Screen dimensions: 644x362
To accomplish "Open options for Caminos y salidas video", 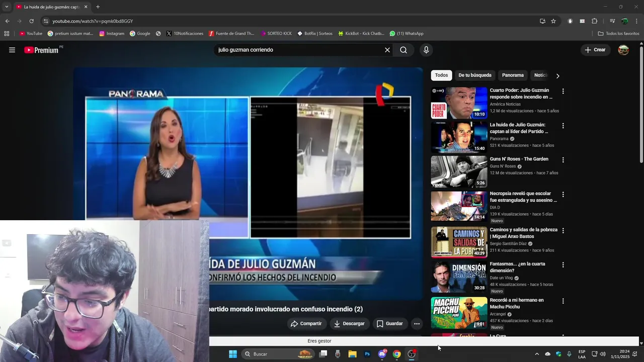I will (563, 230).
